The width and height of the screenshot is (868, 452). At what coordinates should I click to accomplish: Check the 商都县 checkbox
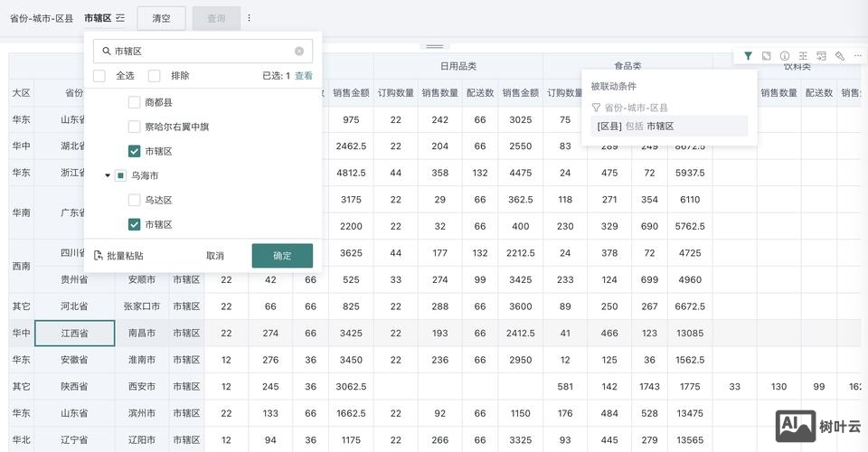134,102
